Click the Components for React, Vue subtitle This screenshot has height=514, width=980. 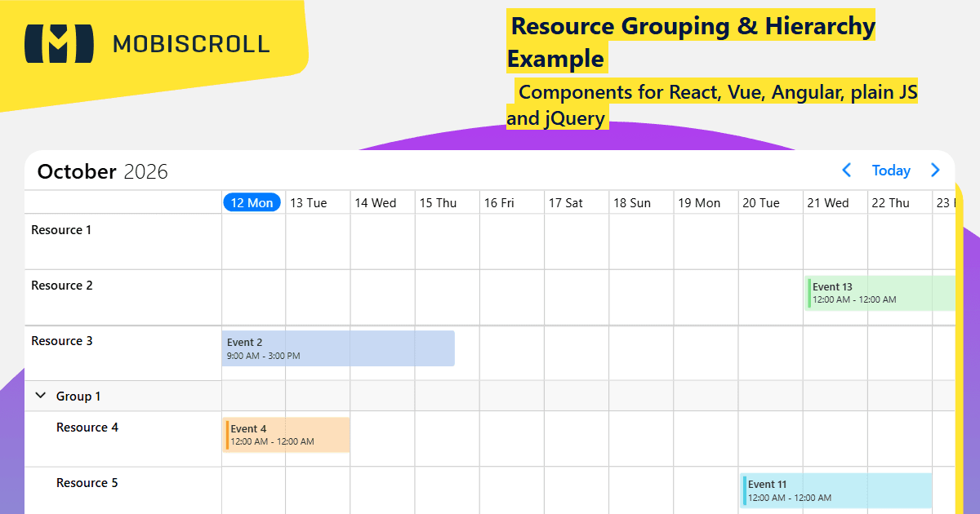(x=712, y=105)
